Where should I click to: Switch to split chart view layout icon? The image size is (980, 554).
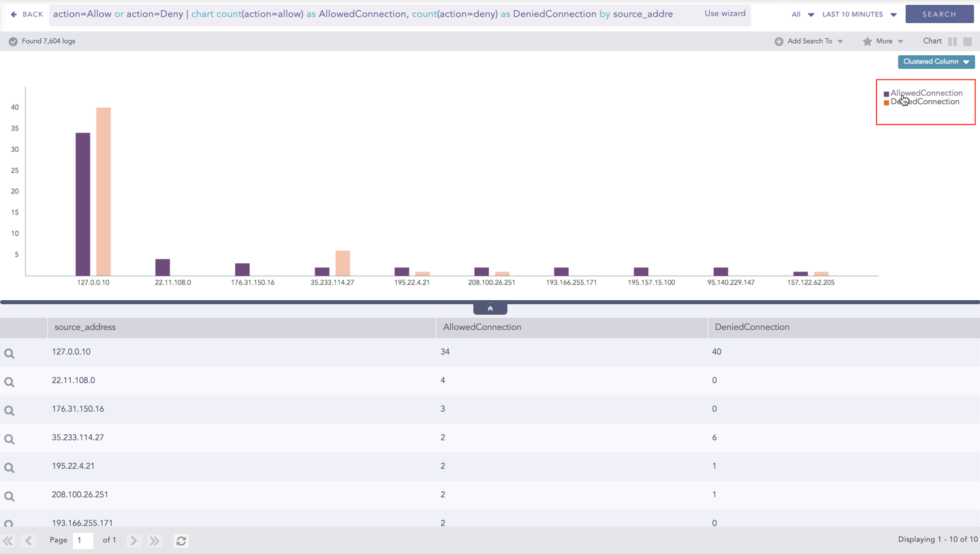(952, 42)
